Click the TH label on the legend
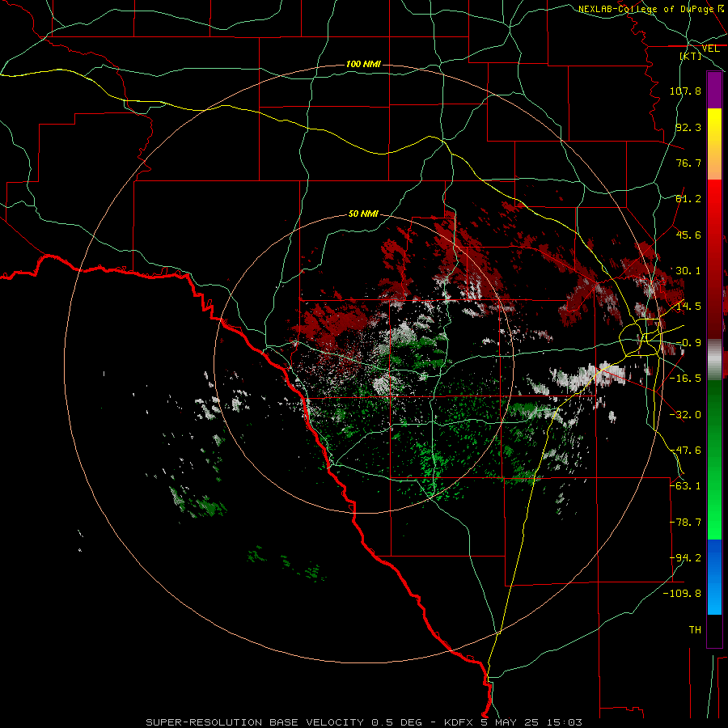 click(695, 630)
